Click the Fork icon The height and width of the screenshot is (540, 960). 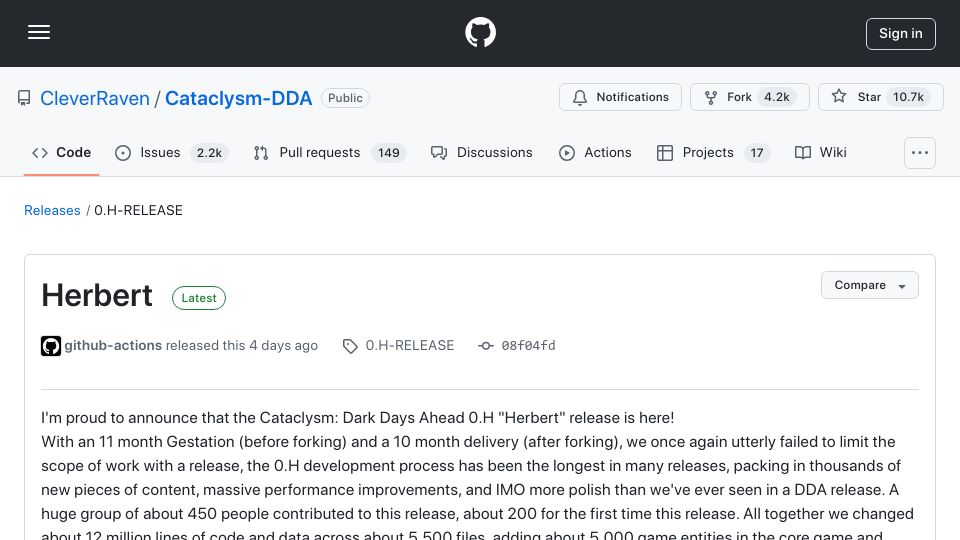711,97
